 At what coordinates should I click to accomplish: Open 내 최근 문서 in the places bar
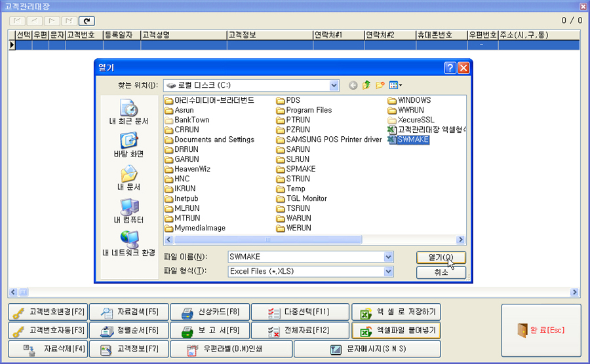[128, 111]
